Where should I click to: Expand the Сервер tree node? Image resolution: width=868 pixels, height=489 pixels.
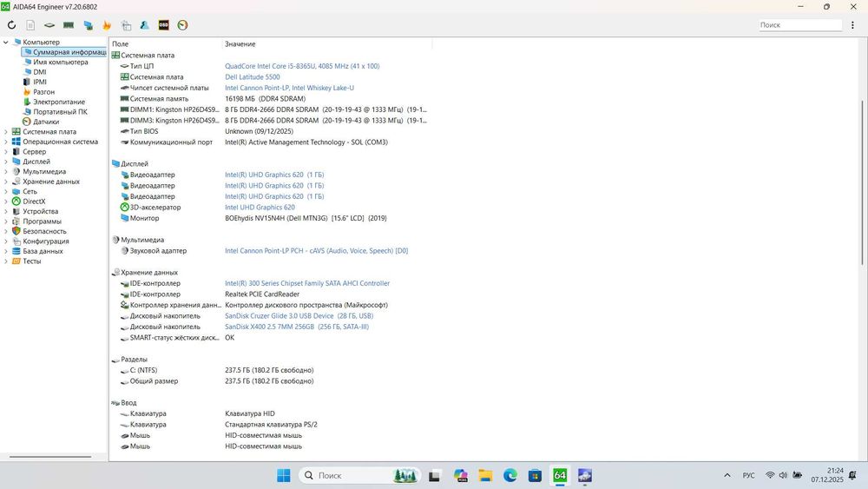point(5,152)
